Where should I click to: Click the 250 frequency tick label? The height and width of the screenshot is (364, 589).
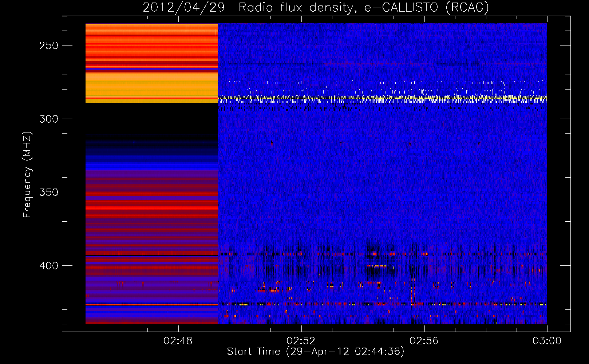coord(49,45)
